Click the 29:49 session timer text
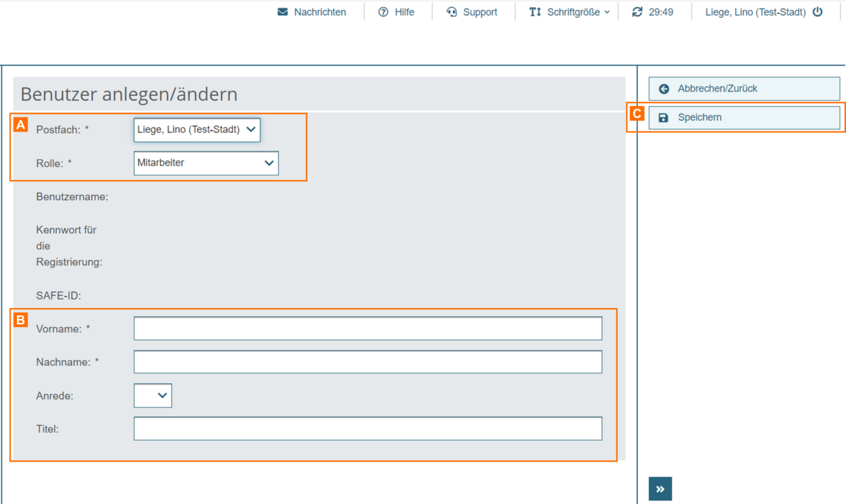This screenshot has width=846, height=504. coord(661,12)
